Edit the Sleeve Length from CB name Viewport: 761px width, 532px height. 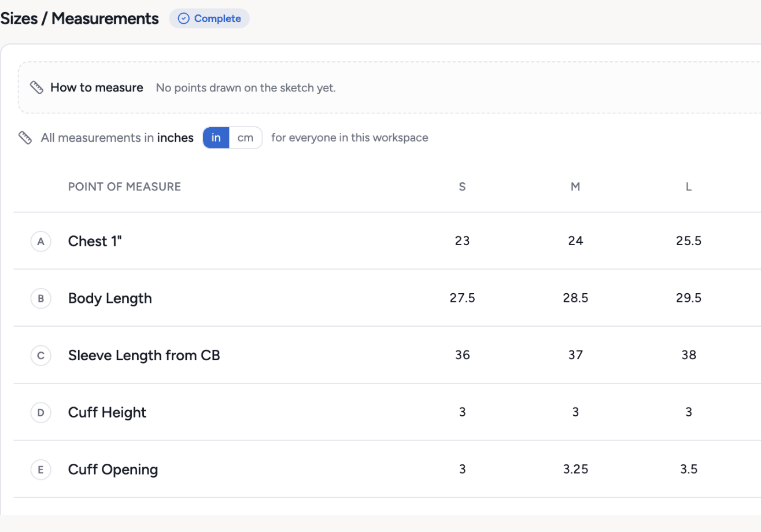pos(144,355)
